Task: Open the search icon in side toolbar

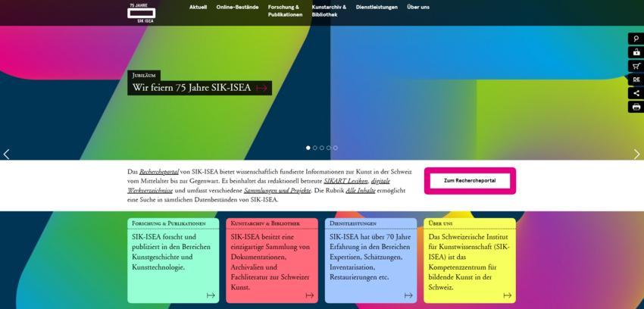Action: 636,39
